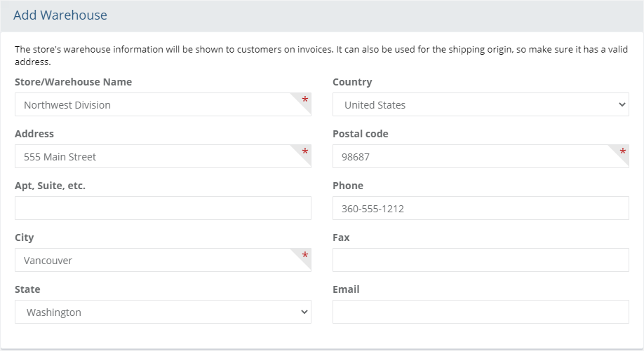Focus the Apt, Suite, etc. field
The height and width of the screenshot is (351, 644).
pyautogui.click(x=163, y=208)
